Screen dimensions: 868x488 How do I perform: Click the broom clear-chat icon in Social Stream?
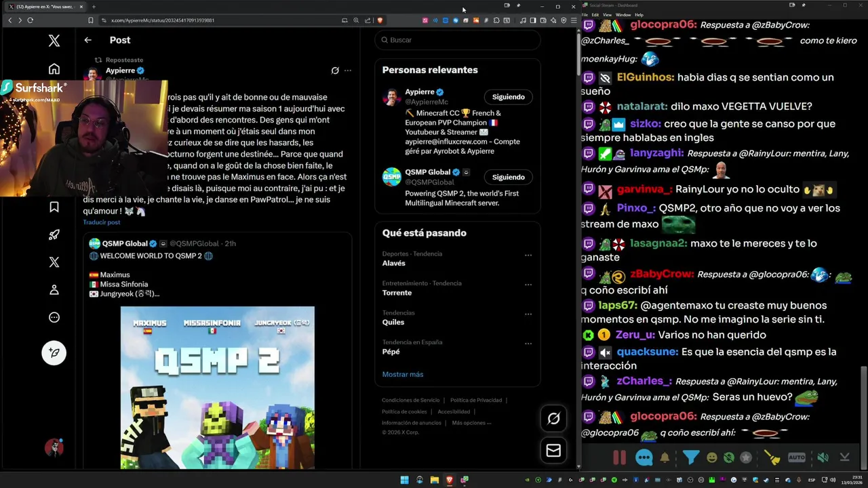(772, 457)
